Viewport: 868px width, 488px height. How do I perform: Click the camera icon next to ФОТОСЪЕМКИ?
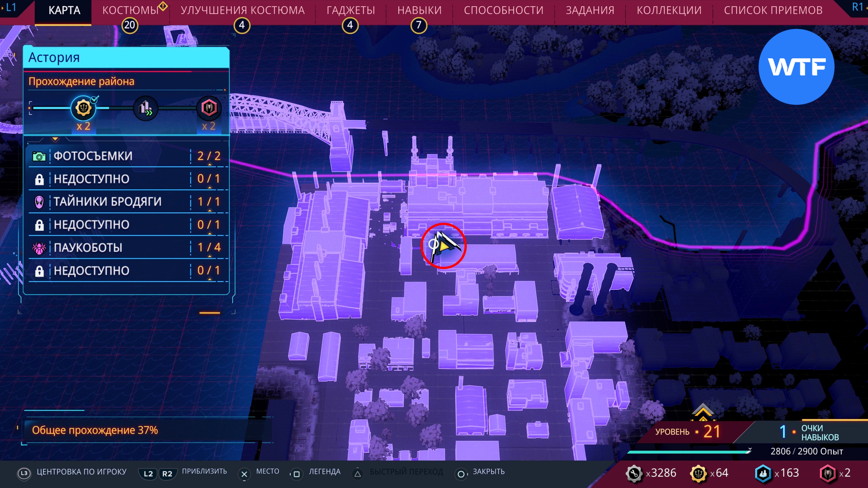[x=39, y=156]
